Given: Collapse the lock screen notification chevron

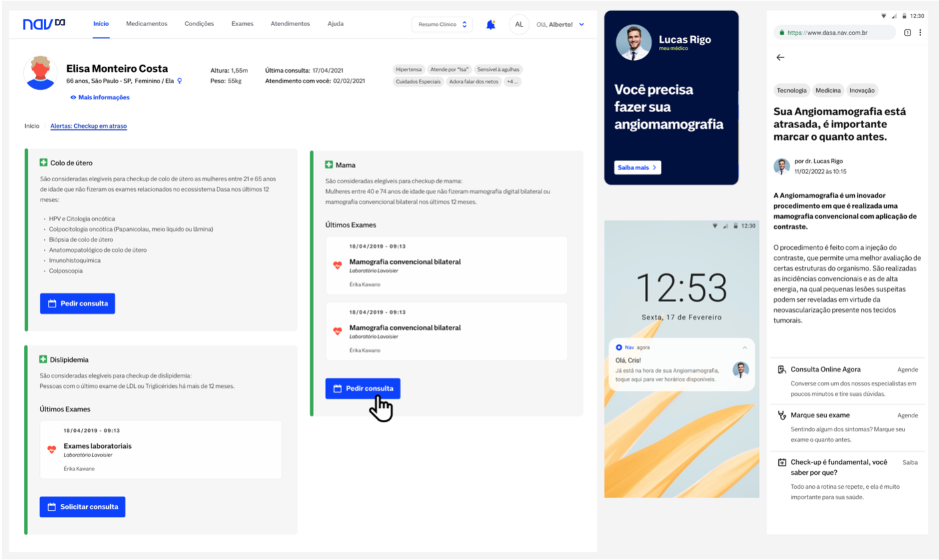Looking at the screenshot, I should tap(745, 347).
